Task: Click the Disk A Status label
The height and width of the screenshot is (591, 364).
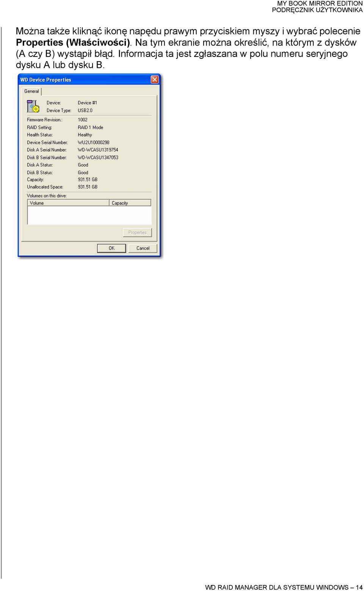Action: [40, 165]
